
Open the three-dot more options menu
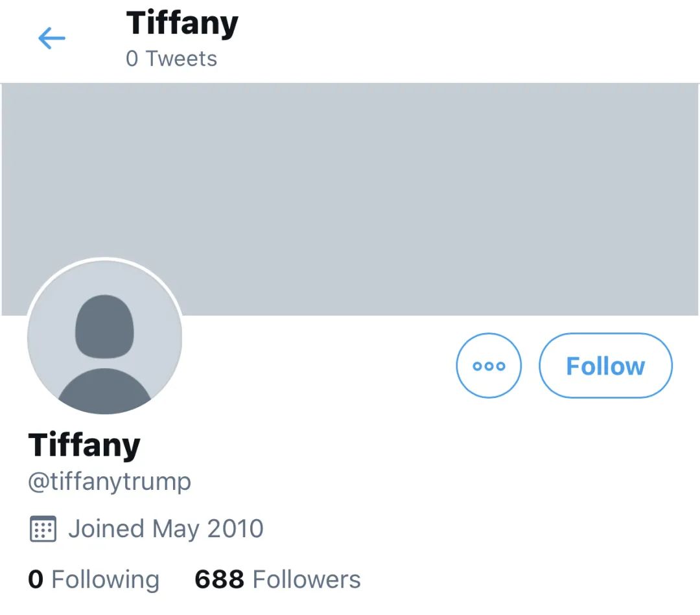tap(489, 366)
